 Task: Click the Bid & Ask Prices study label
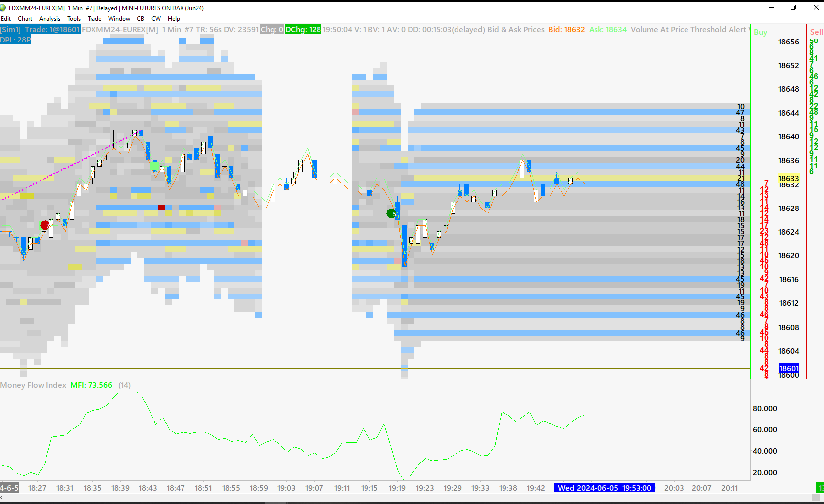(516, 30)
